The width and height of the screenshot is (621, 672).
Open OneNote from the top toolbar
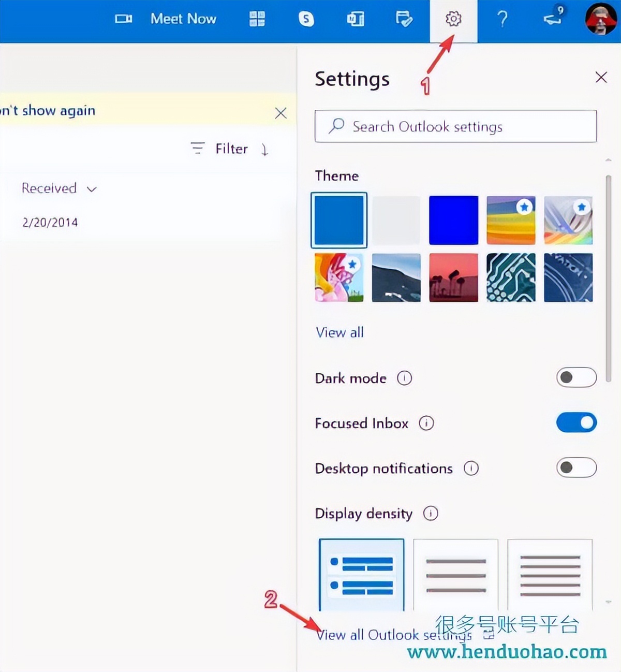tap(355, 19)
